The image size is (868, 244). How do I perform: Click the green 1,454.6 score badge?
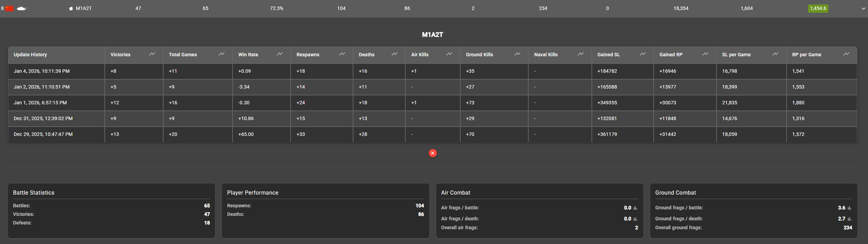[818, 8]
